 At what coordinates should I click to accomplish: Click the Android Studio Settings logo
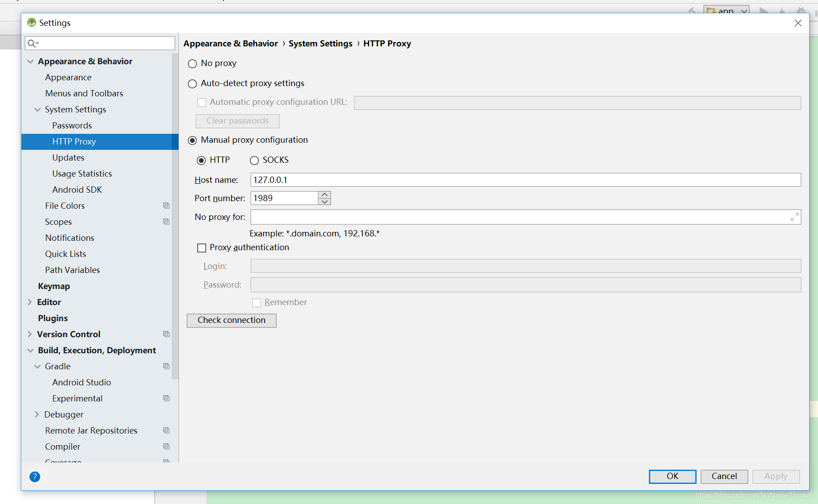32,23
